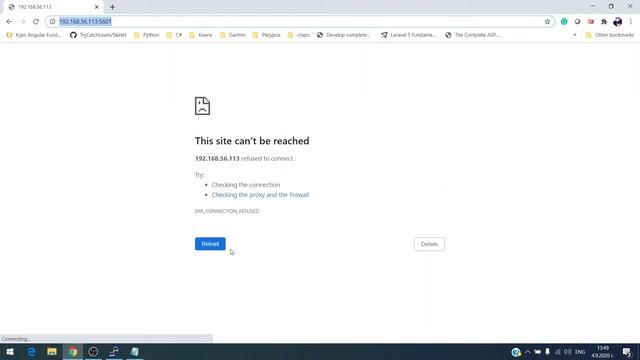Screen dimensions: 640x360
Task: Click the Details button
Action: click(x=429, y=244)
